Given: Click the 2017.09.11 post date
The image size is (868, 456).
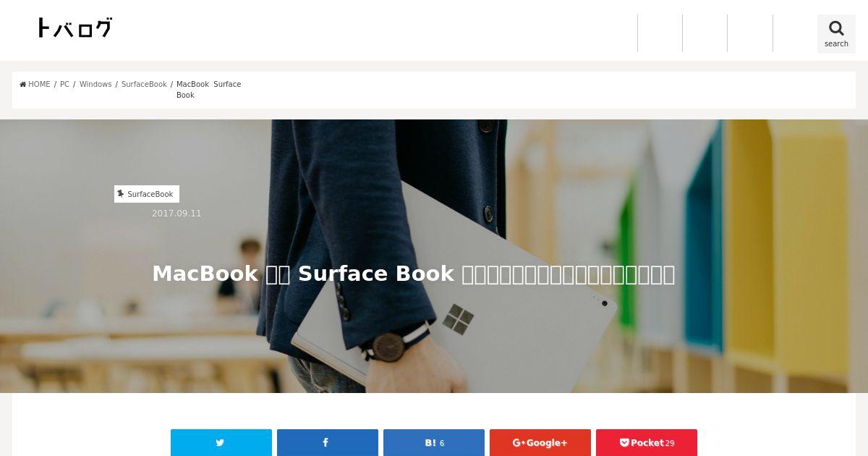Looking at the screenshot, I should (x=176, y=214).
